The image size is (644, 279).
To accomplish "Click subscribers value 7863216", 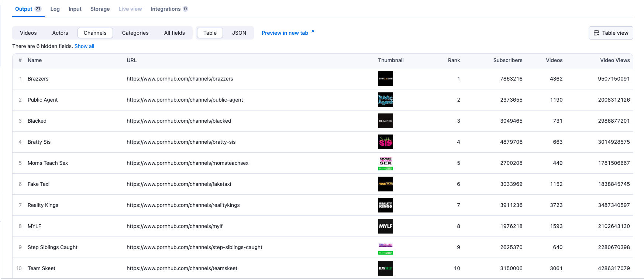I will (x=512, y=79).
